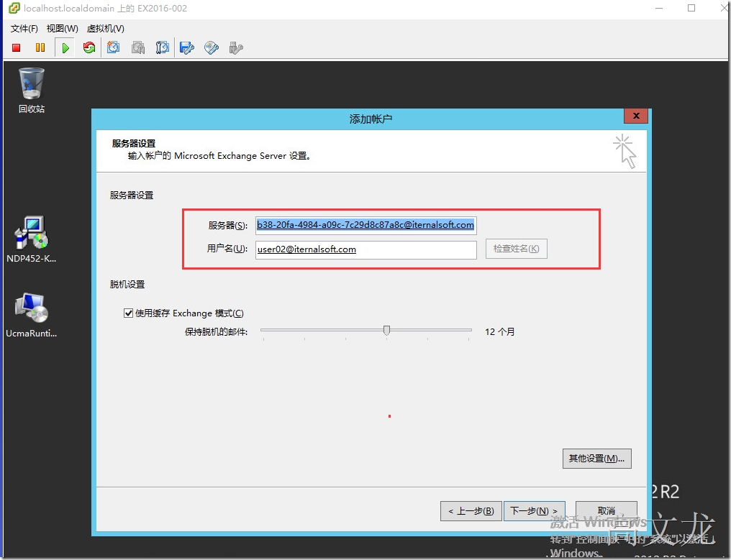This screenshot has width=731, height=560.
Task: Click the 保持脱机的邮件 slider handle
Action: pos(386,330)
